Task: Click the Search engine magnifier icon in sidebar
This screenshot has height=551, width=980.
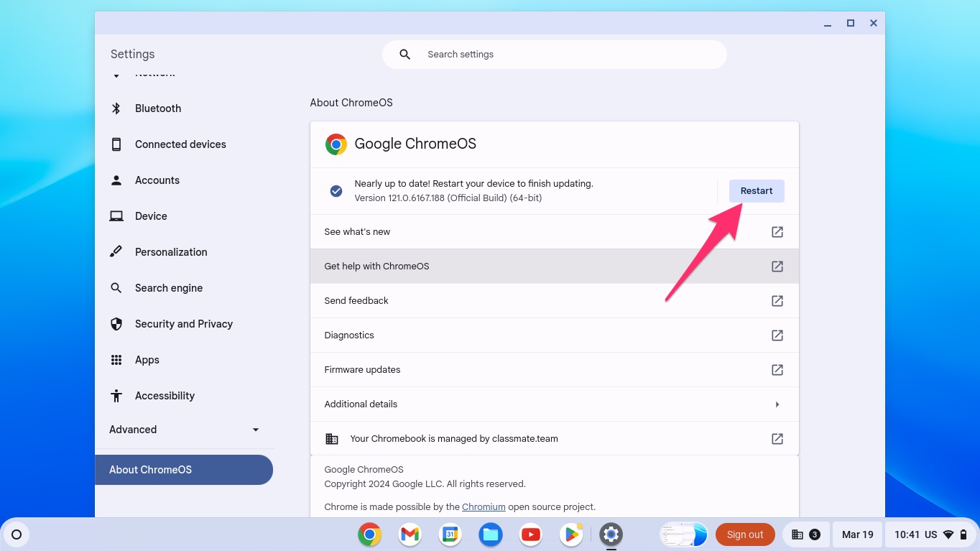Action: tap(116, 288)
